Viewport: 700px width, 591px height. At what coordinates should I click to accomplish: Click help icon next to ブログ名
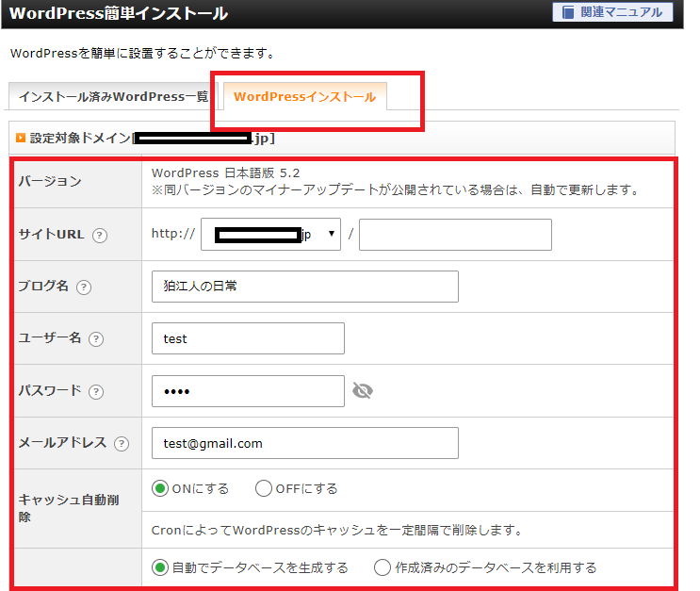click(84, 287)
